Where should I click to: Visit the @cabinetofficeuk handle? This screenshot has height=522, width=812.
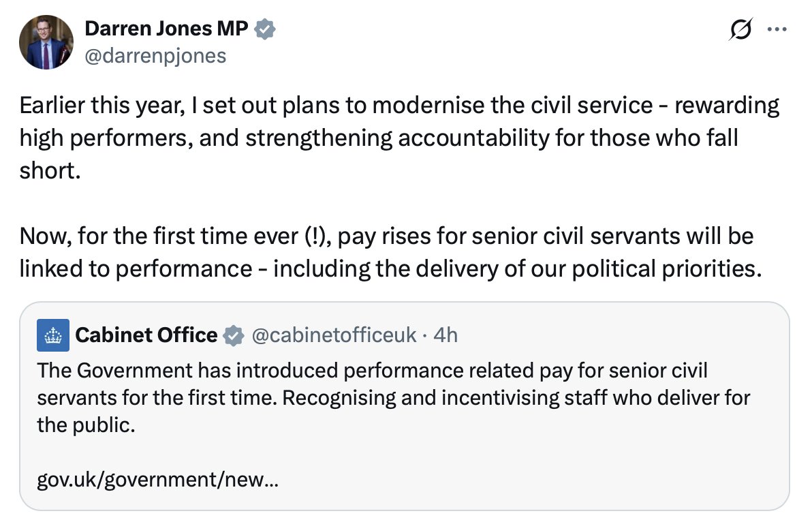click(334, 335)
